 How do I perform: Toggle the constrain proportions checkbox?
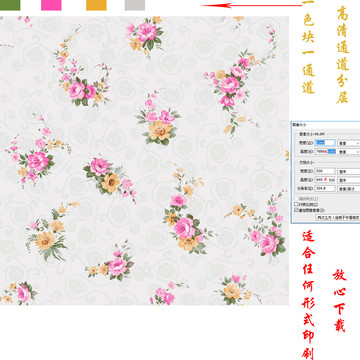296,204
